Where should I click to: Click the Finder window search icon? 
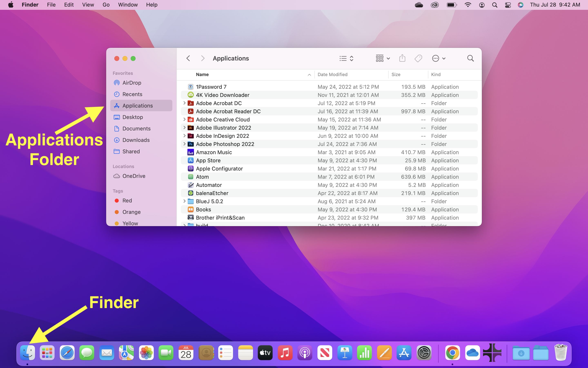pos(471,58)
